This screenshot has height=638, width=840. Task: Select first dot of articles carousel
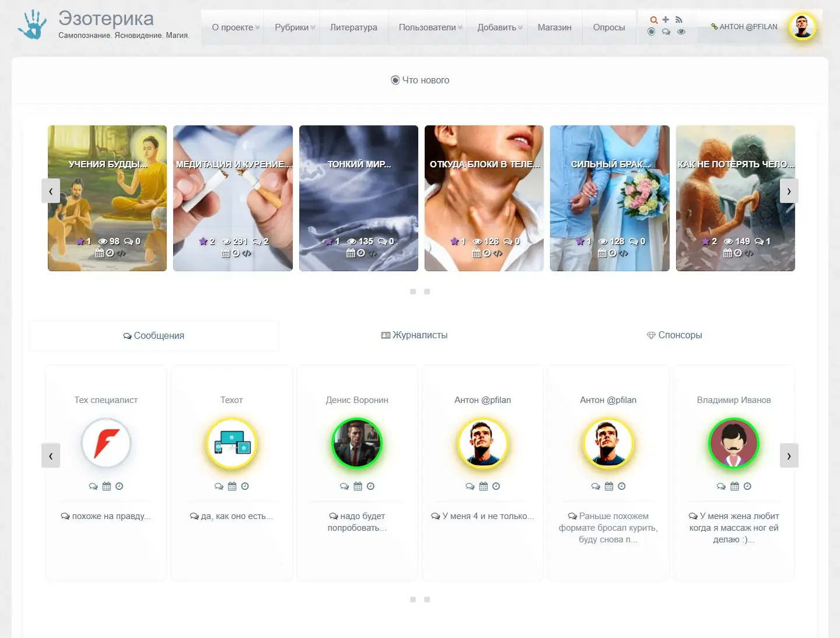[x=413, y=292]
